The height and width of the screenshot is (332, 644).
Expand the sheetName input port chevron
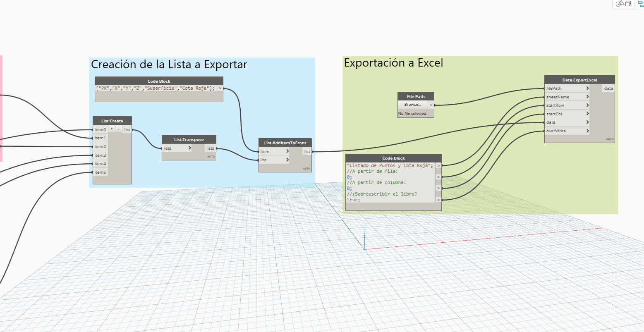pos(587,97)
